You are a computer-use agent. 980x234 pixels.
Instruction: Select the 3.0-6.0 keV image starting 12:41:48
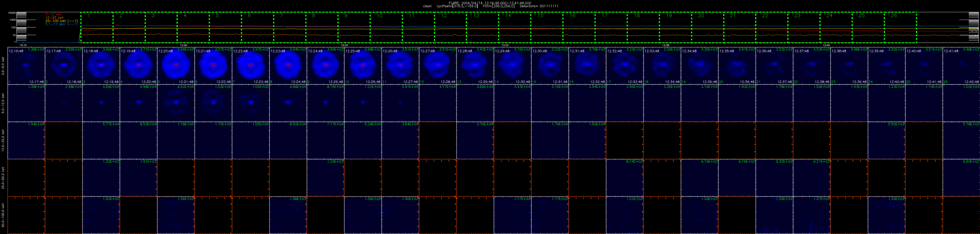[x=961, y=66]
